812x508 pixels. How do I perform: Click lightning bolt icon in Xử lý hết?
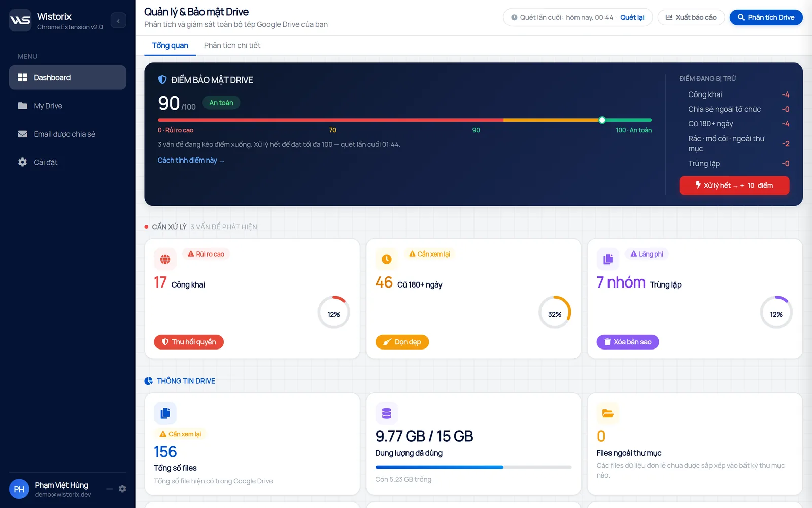click(698, 185)
